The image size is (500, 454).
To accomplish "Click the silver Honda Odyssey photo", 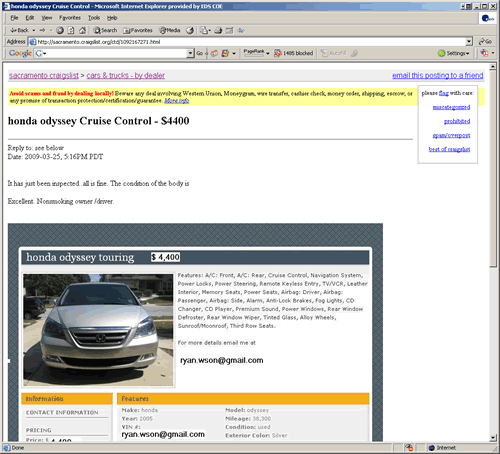I will tap(98, 330).
